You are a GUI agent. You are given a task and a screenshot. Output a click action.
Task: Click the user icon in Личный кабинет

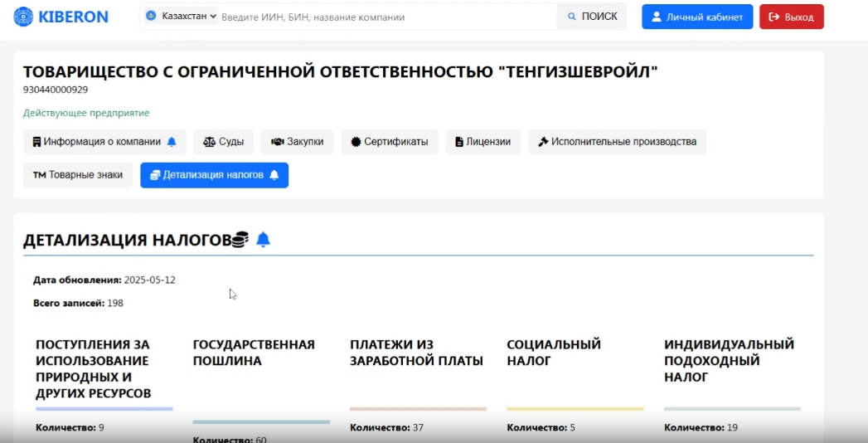[657, 17]
